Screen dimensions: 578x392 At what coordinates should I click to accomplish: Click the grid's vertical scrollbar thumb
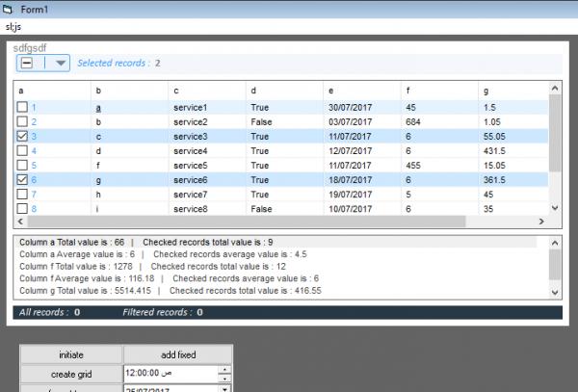(555, 133)
